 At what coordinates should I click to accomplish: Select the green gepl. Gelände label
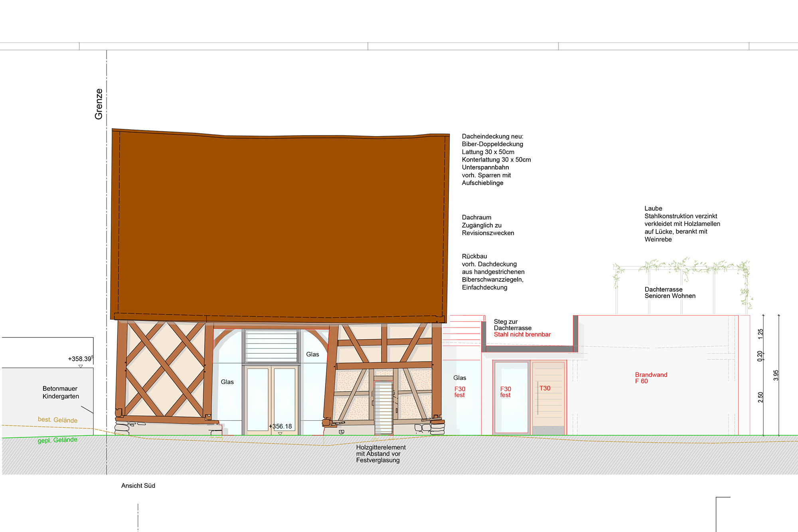tap(57, 440)
